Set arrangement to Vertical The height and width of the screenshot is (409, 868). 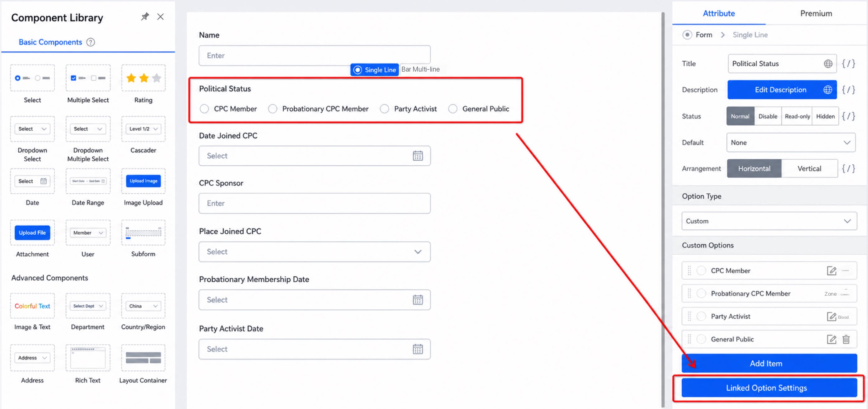(x=809, y=169)
